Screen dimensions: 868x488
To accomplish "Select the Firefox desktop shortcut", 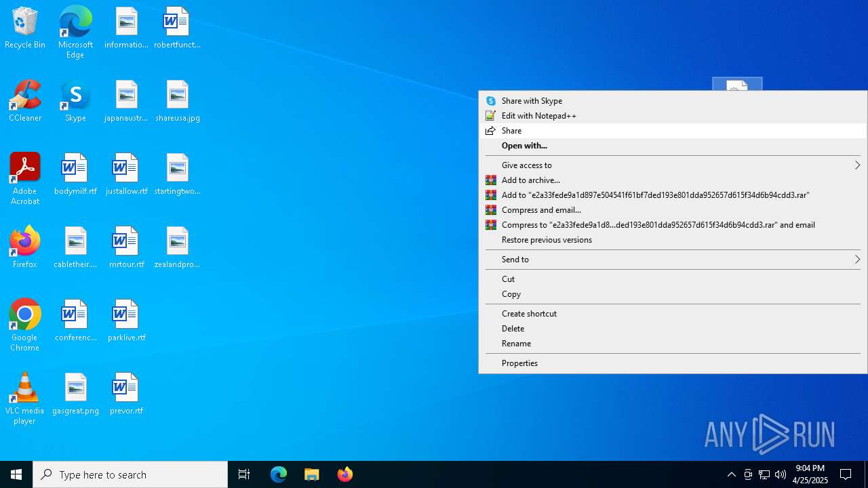I will tap(25, 247).
